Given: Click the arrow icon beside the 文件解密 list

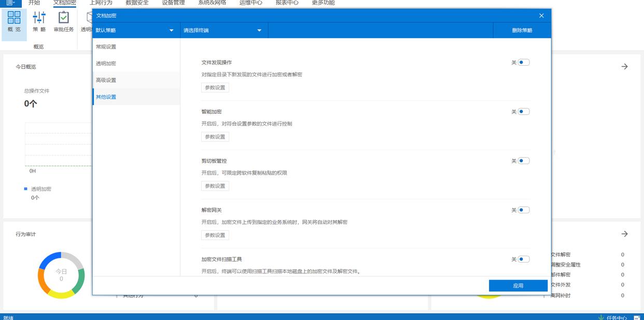Looking at the screenshot, I should coord(624,234).
